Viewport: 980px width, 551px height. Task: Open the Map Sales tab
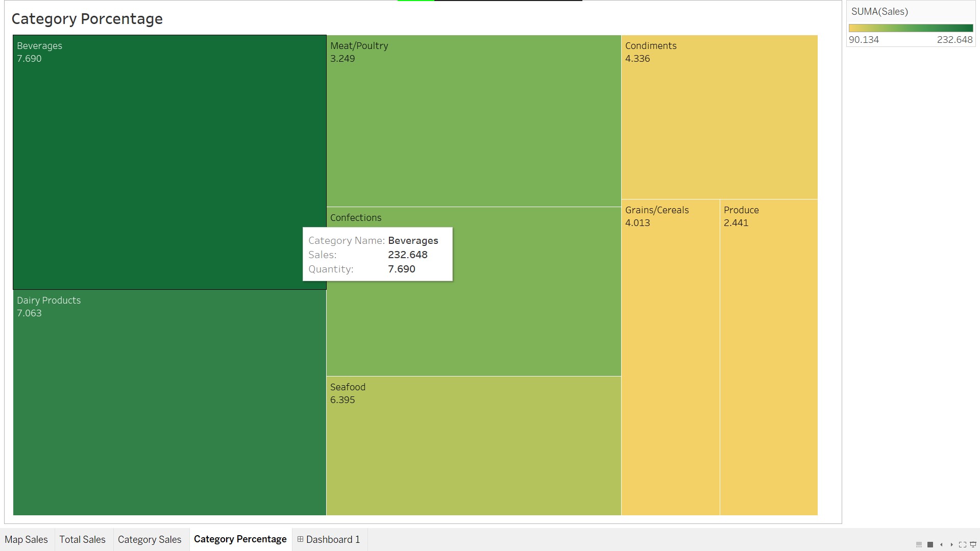pos(26,539)
